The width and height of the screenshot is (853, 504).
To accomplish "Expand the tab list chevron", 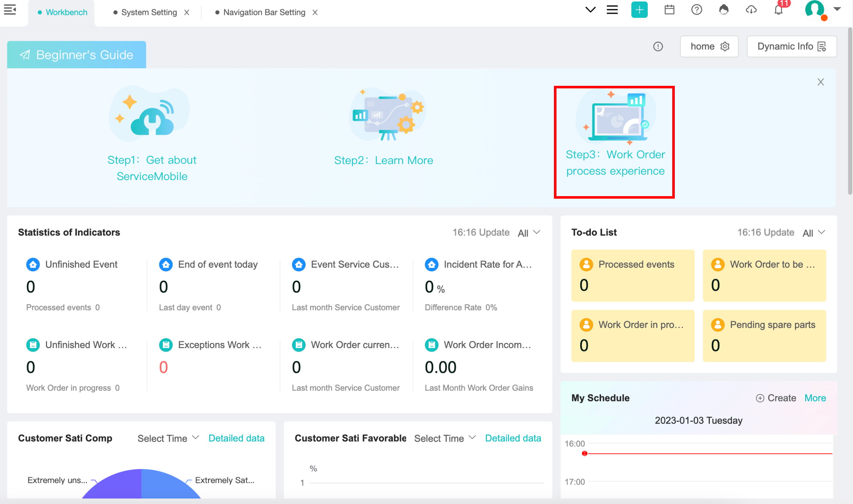I will [x=590, y=9].
